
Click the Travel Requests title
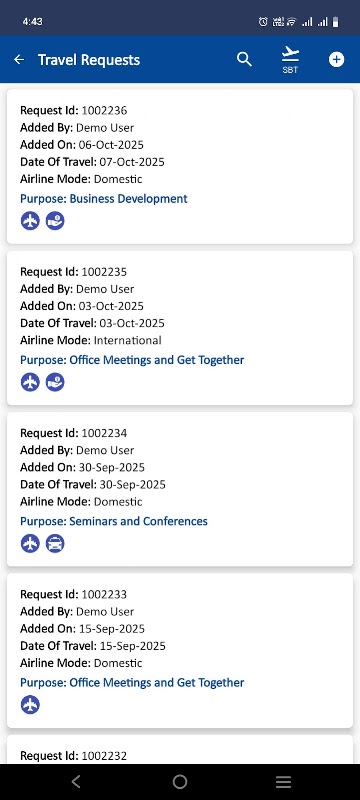pyautogui.click(x=89, y=60)
